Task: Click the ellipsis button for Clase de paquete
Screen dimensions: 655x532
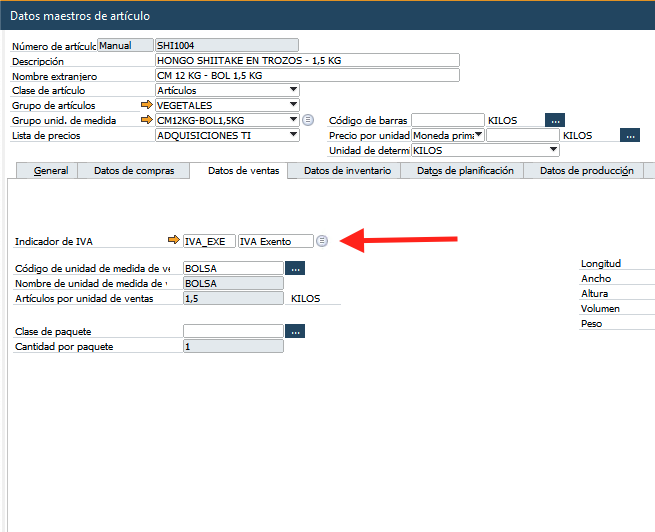Action: 294,331
